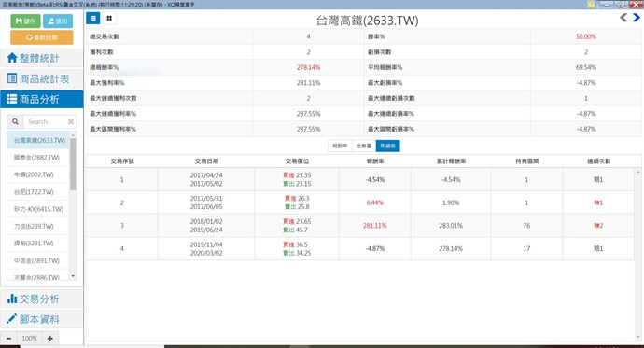
Task: Click the green 儲存 save button
Action: [x=25, y=21]
